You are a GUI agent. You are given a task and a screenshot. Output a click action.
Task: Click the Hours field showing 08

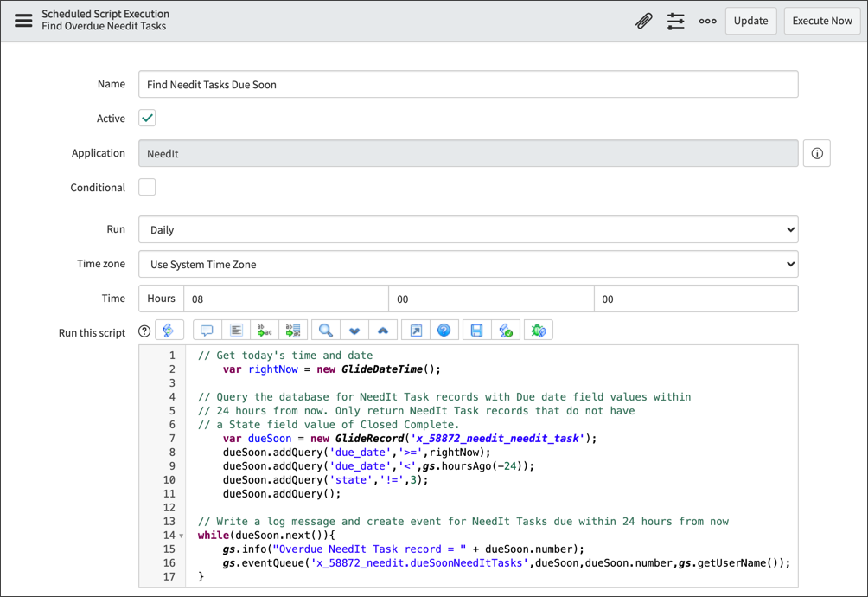(x=286, y=298)
